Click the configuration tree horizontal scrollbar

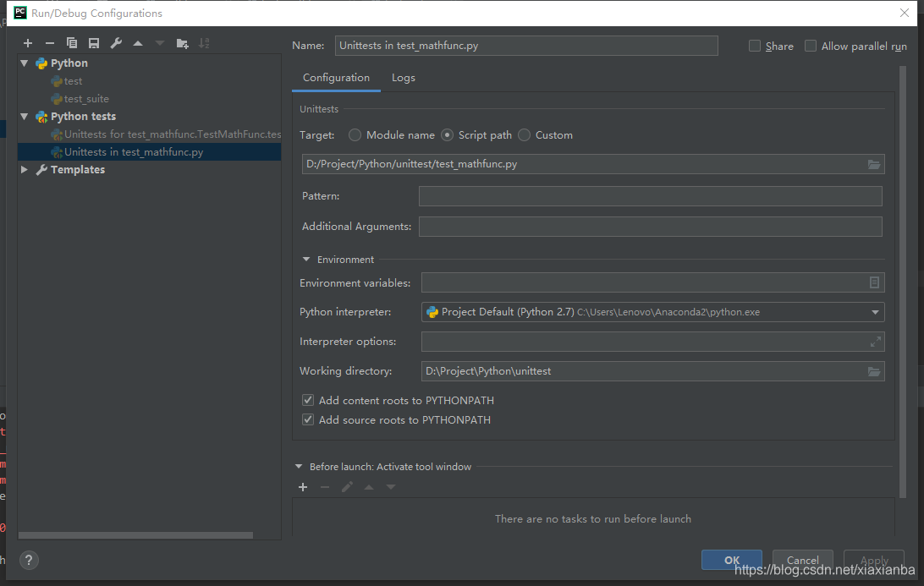pyautogui.click(x=135, y=535)
